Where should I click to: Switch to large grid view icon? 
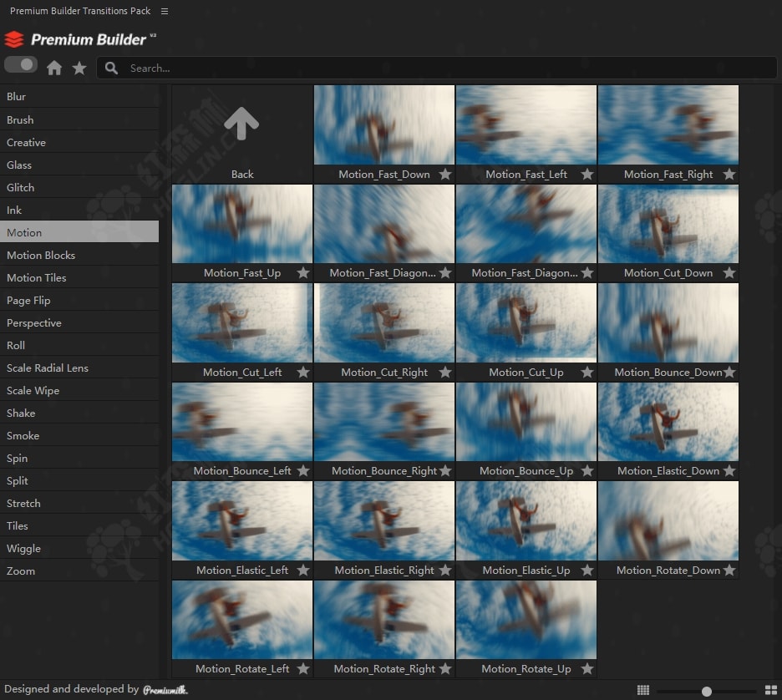point(771,690)
